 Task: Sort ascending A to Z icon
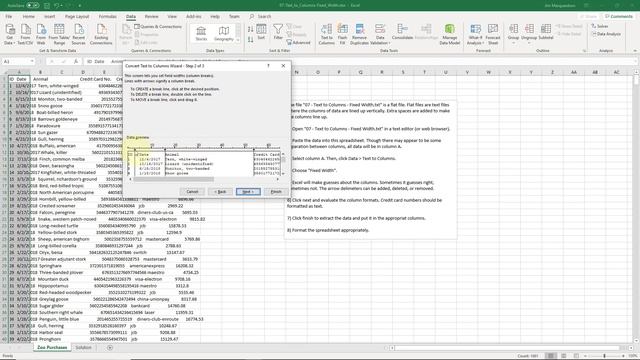click(251, 29)
